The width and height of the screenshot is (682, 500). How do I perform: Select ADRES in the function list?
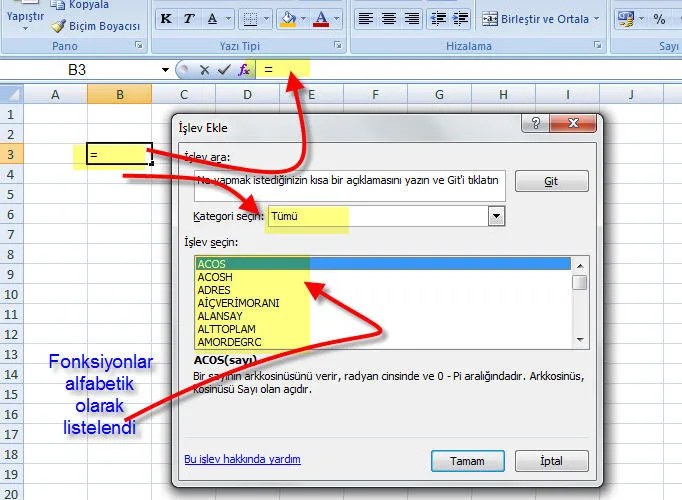pyautogui.click(x=214, y=290)
